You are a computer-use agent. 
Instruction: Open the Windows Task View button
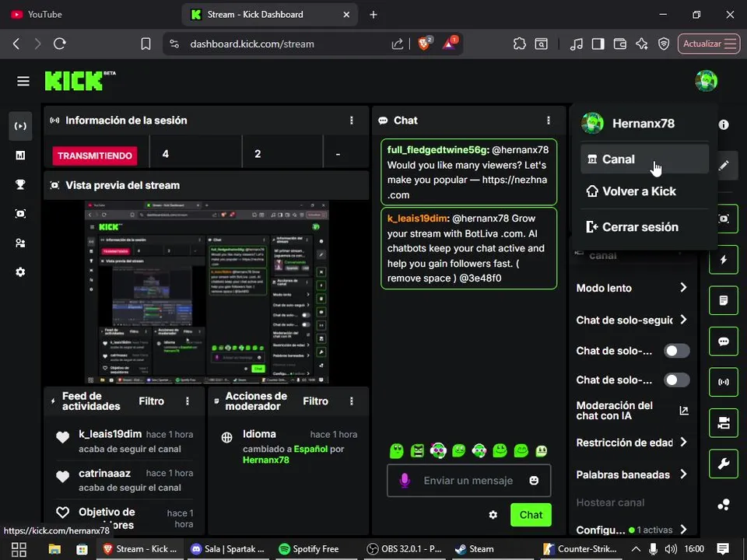(19, 549)
